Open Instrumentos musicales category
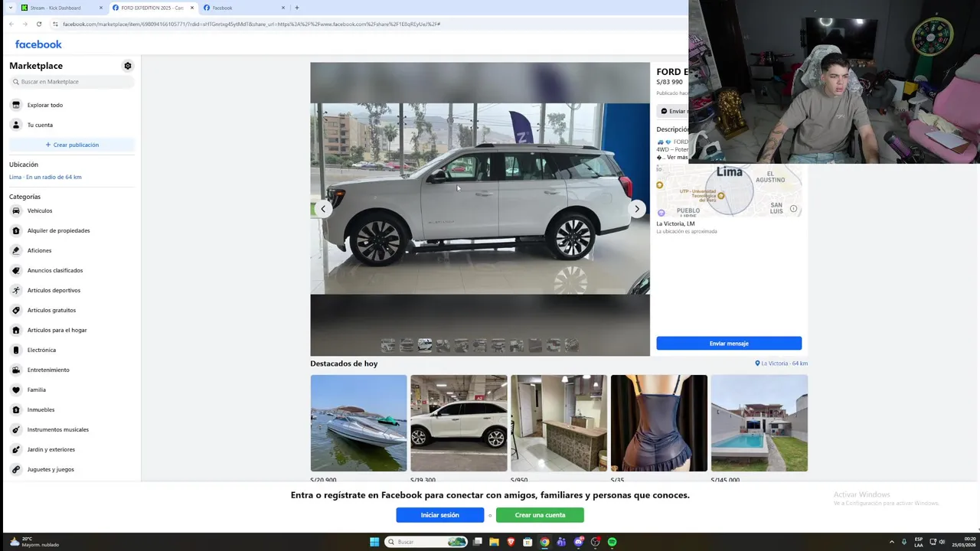Image resolution: width=980 pixels, height=551 pixels. point(72,429)
